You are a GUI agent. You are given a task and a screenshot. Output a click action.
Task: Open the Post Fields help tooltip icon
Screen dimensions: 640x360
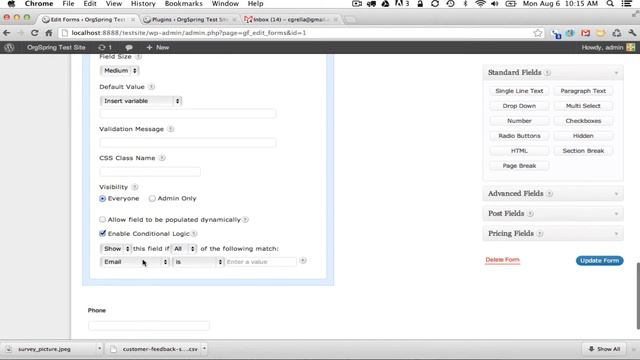tap(530, 214)
